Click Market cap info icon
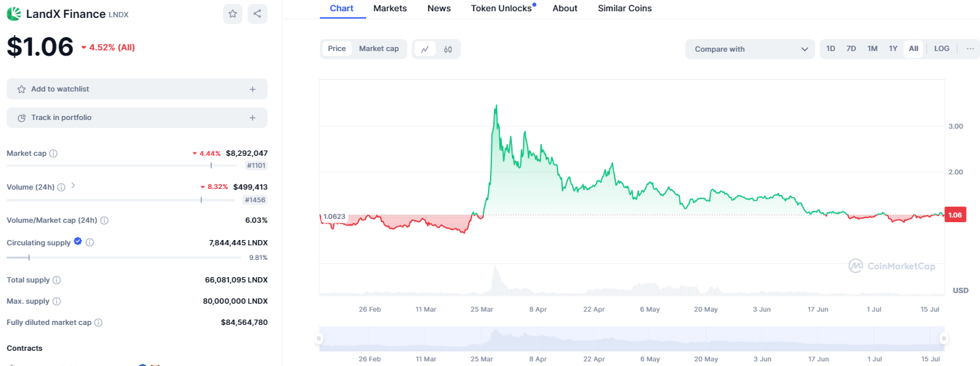Image resolution: width=980 pixels, height=366 pixels. (x=54, y=153)
